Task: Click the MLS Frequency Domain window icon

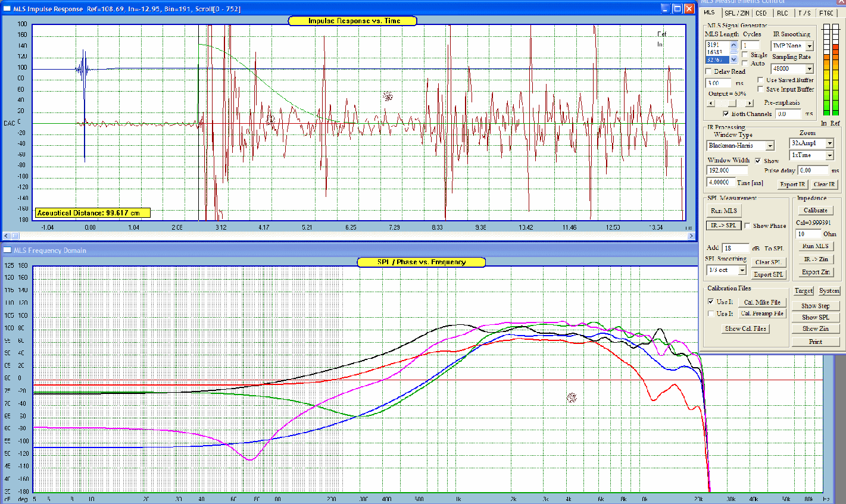Action: pos(7,250)
